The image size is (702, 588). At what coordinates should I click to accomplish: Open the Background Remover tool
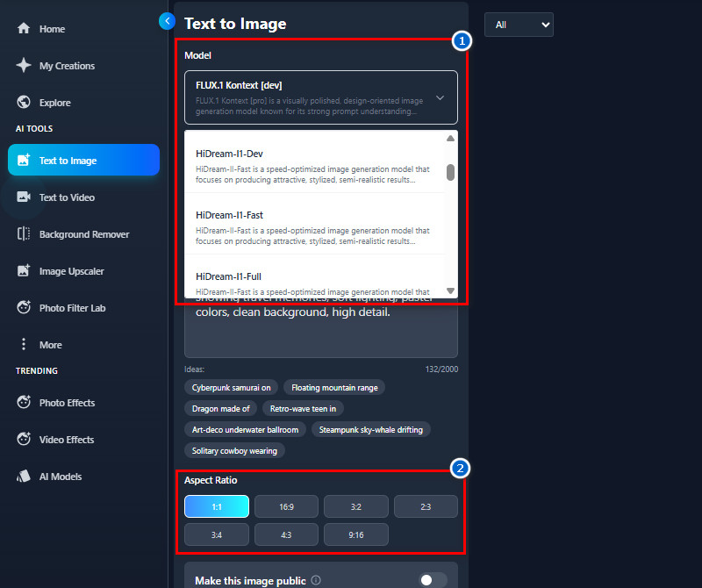tap(84, 234)
